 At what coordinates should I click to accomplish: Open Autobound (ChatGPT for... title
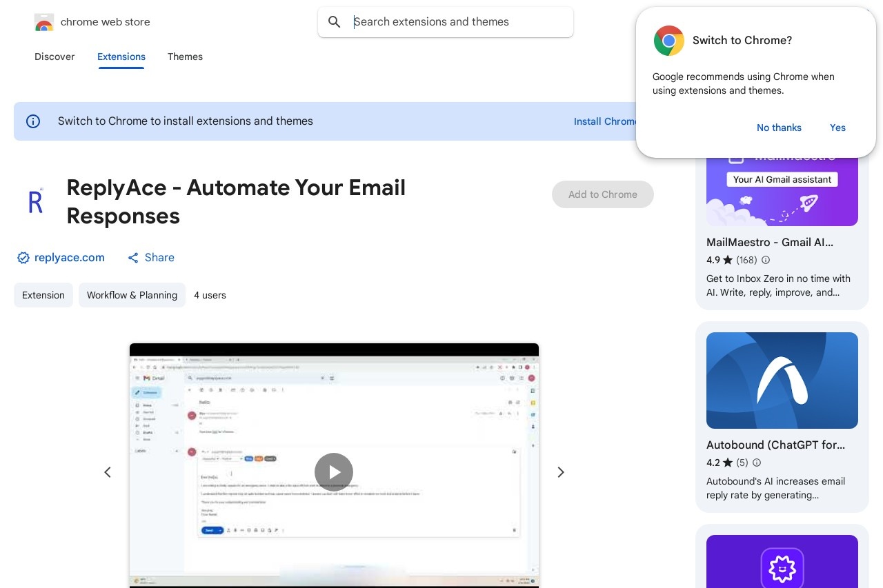pos(775,445)
